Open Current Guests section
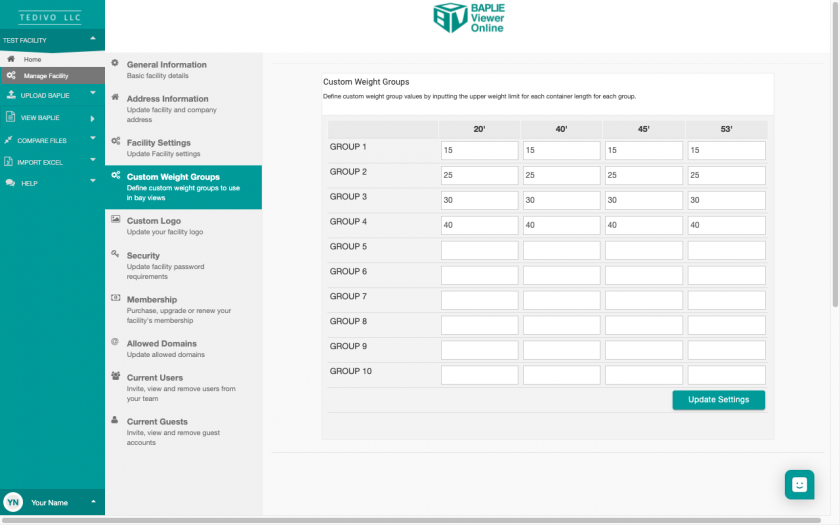The width and height of the screenshot is (840, 525). click(183, 432)
